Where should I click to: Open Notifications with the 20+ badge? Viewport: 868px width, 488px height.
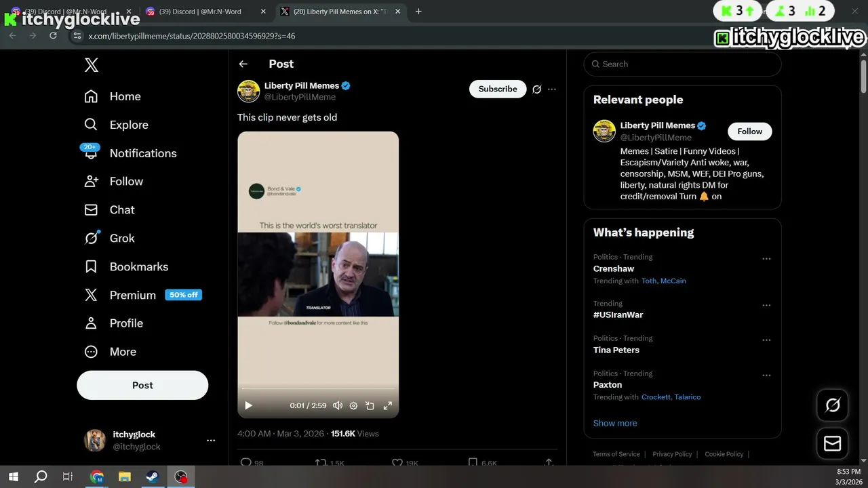130,153
